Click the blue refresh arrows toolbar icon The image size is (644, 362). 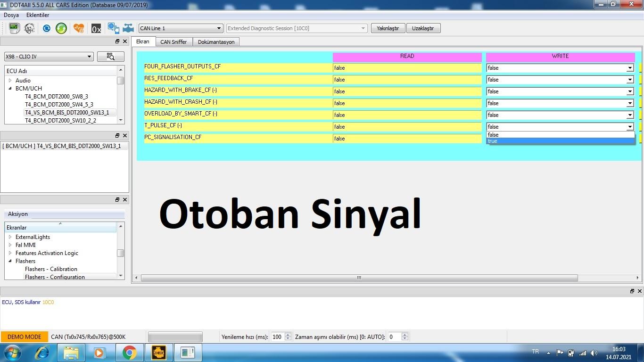click(46, 28)
